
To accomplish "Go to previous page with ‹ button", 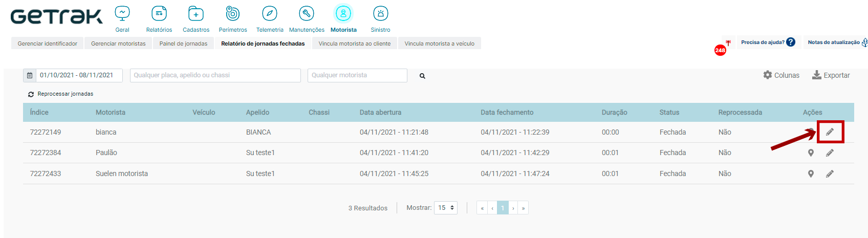I will [492, 208].
